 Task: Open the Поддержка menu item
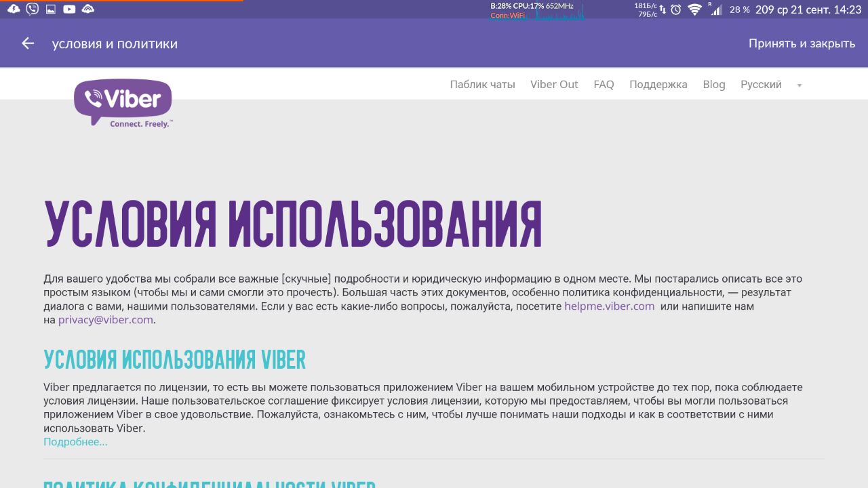coord(658,85)
